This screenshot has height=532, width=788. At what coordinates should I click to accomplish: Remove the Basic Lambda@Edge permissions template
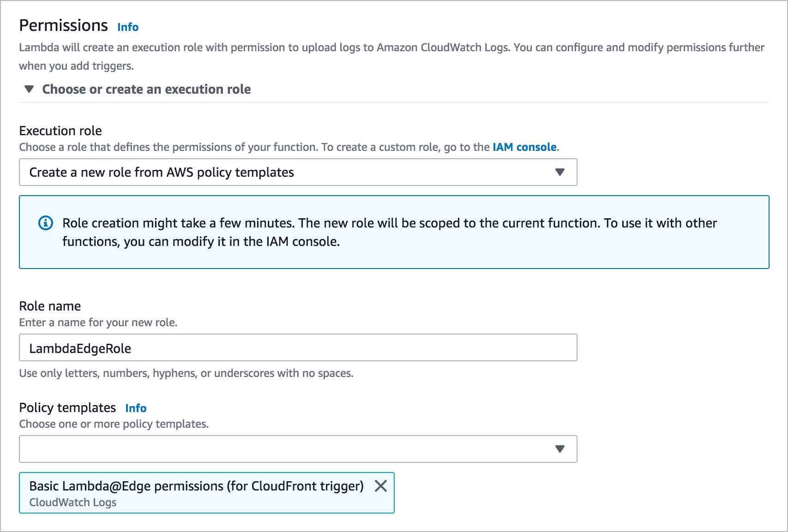381,486
